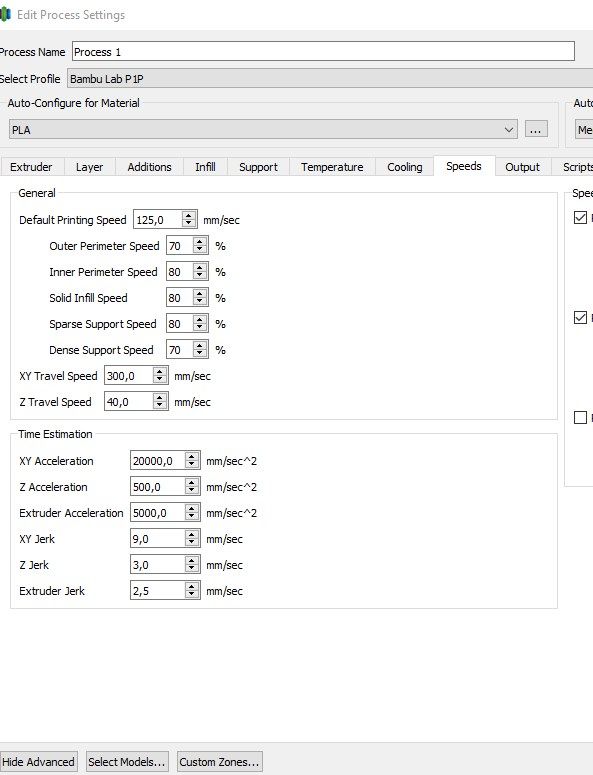Image resolution: width=593 pixels, height=775 pixels.
Task: Adjust the Default Printing Speed spinner arrows
Action: (x=189, y=219)
